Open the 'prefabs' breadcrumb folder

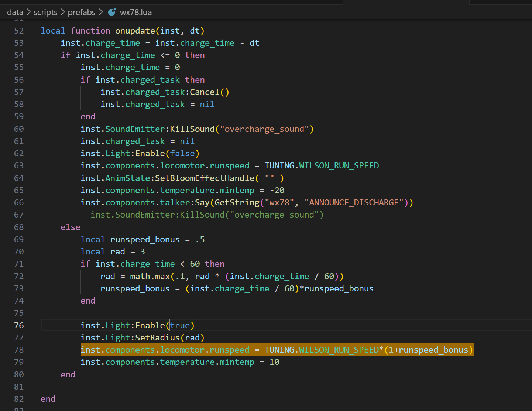82,12
